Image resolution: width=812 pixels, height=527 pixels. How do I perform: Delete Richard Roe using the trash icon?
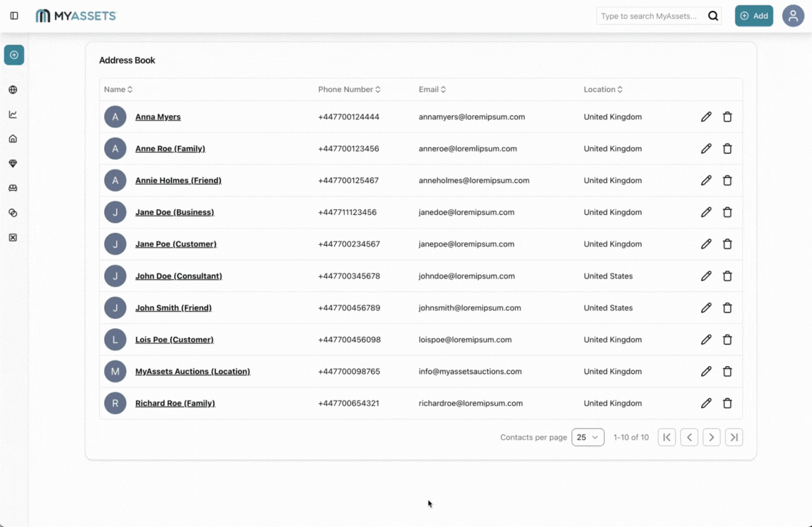coord(727,402)
